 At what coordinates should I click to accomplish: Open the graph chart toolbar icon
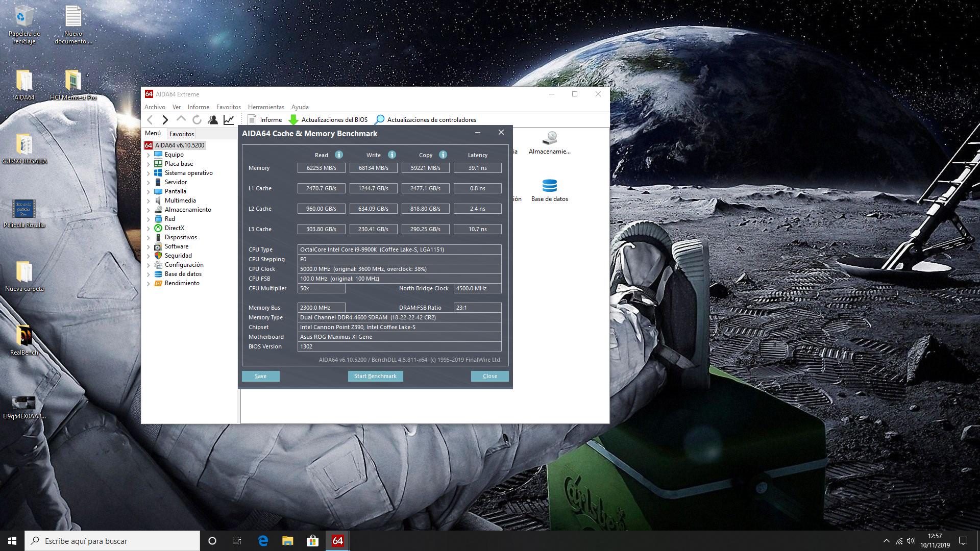[x=229, y=120]
